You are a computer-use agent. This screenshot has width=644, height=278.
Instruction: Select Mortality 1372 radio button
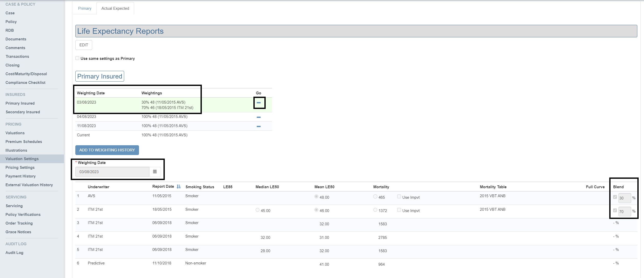pyautogui.click(x=375, y=210)
